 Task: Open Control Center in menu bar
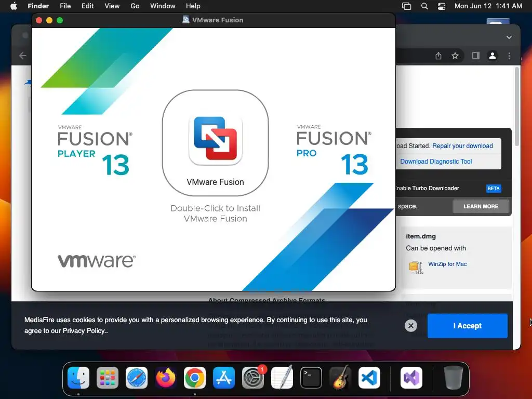pyautogui.click(x=442, y=6)
